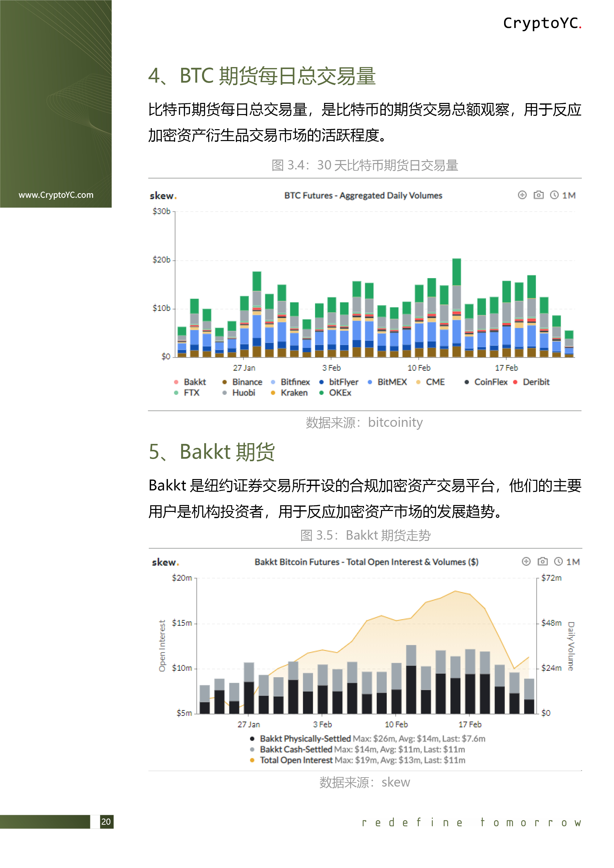Open the www.CryptoYC.com link
Viewport: 614px width, 868px height.
pos(56,195)
